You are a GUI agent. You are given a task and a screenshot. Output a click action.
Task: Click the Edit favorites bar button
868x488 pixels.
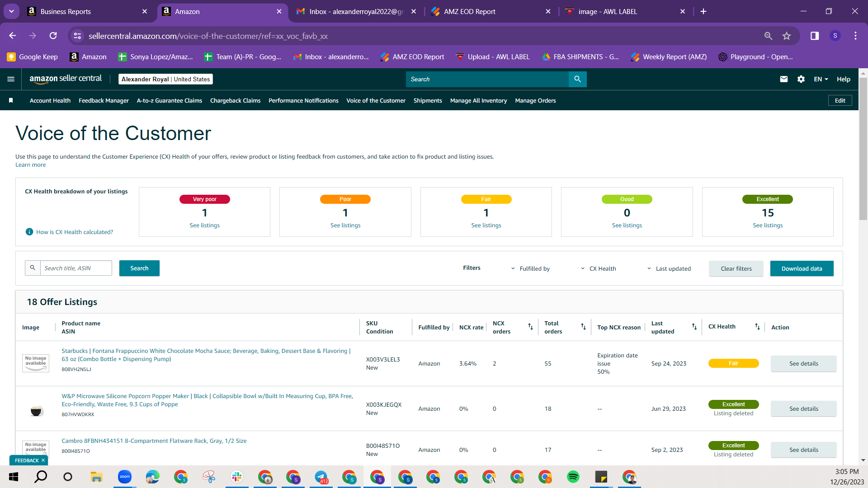(x=840, y=100)
